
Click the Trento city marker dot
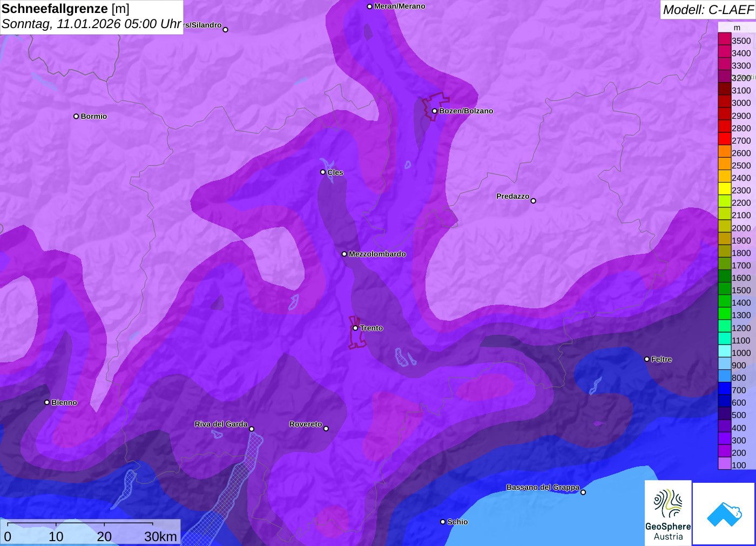(x=355, y=328)
